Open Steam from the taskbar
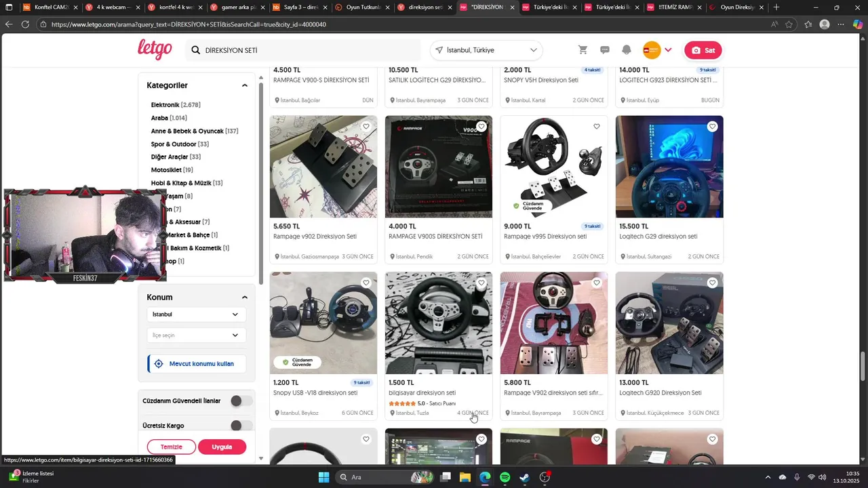This screenshot has width=868, height=488. [x=525, y=477]
